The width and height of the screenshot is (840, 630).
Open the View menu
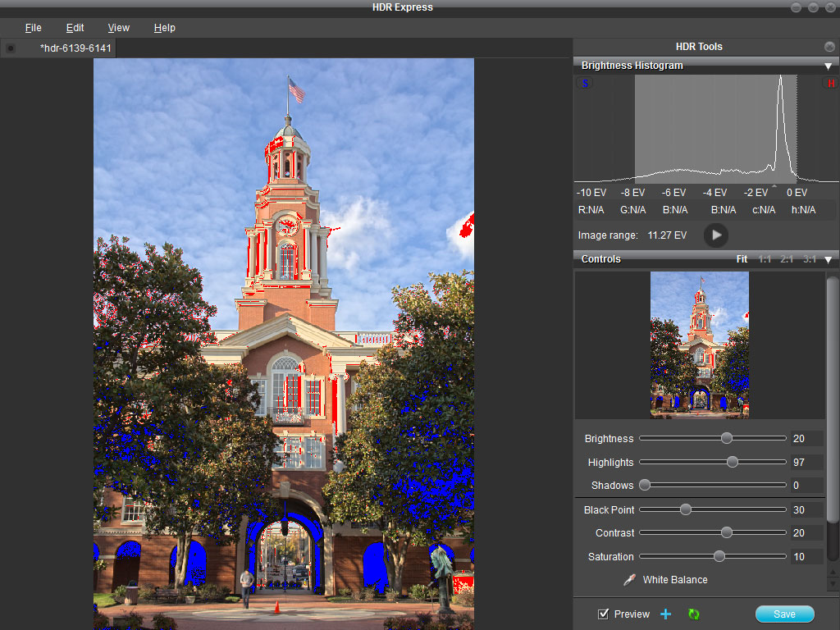click(x=119, y=28)
